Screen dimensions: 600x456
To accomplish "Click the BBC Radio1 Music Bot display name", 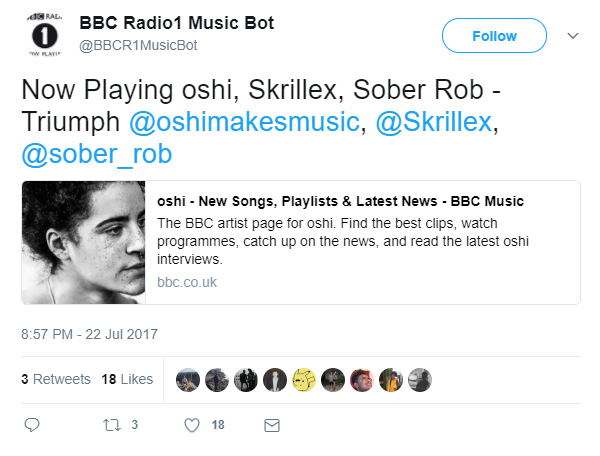I will (x=176, y=23).
